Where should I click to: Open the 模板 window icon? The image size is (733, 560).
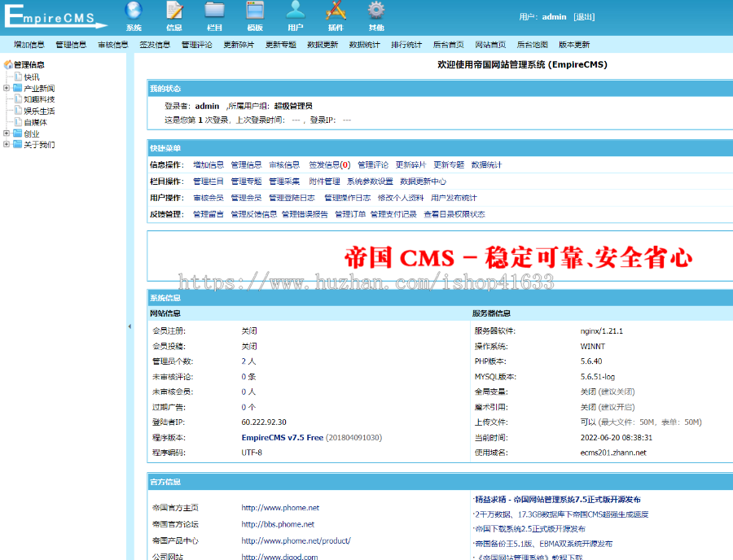[255, 11]
